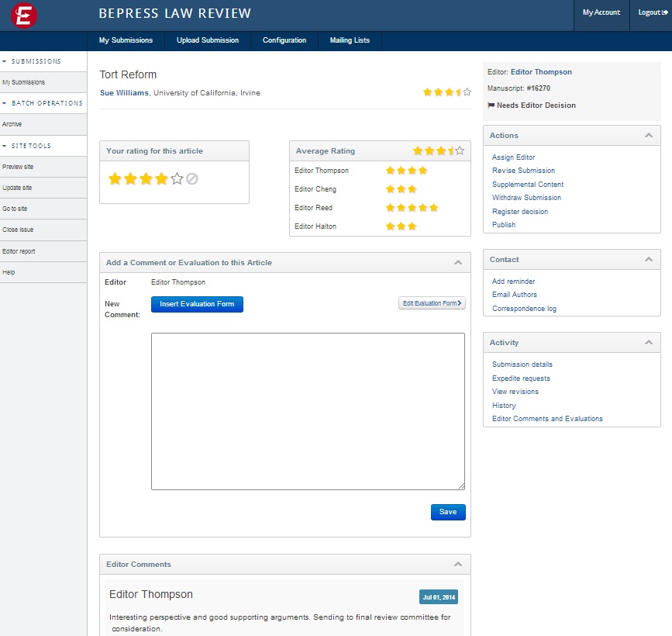Viewport: 672px width, 636px height.
Task: Click the bepress red E logo
Action: click(x=25, y=15)
